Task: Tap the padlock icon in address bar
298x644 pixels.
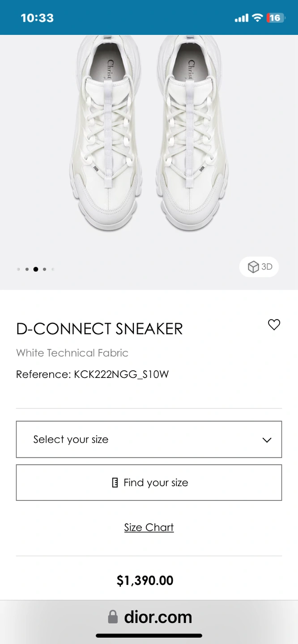Action: coord(113,617)
